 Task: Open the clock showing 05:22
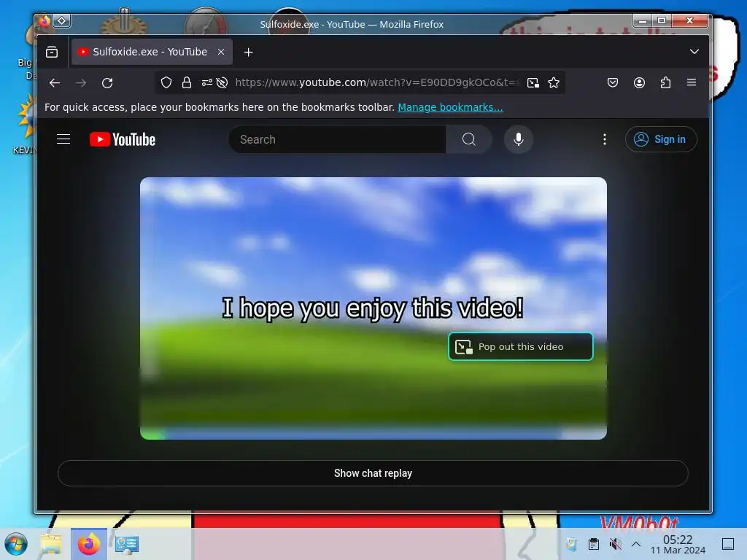point(678,544)
